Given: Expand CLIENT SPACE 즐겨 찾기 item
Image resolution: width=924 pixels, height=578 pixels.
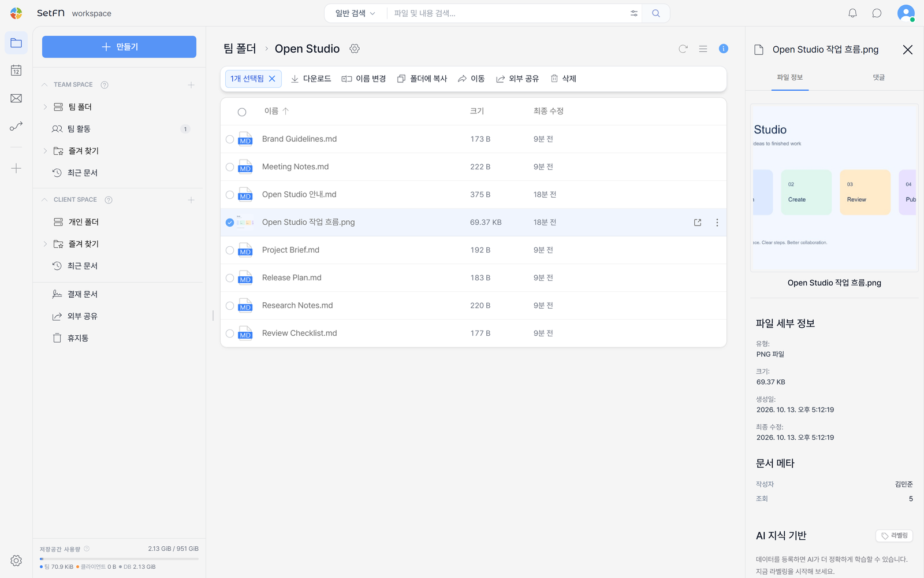Looking at the screenshot, I should click(45, 244).
